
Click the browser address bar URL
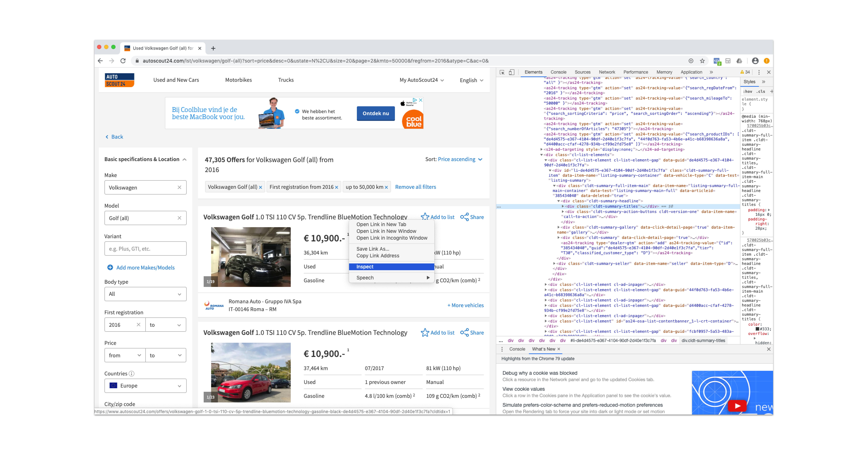point(315,61)
